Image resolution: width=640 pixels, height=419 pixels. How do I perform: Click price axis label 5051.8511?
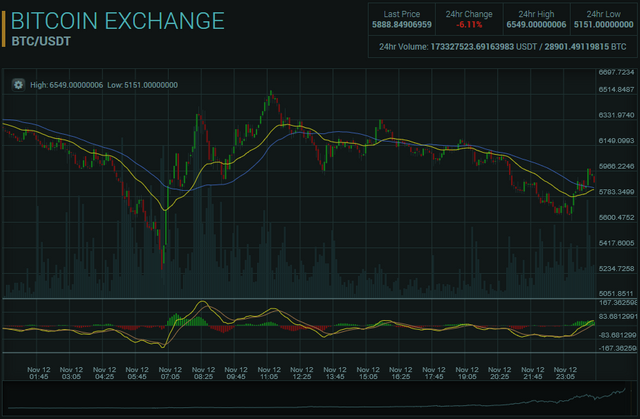point(616,293)
